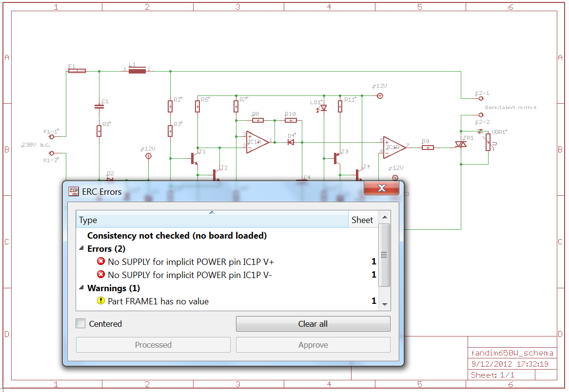Enable the Centered checkbox
The height and width of the screenshot is (392, 569).
pos(81,324)
